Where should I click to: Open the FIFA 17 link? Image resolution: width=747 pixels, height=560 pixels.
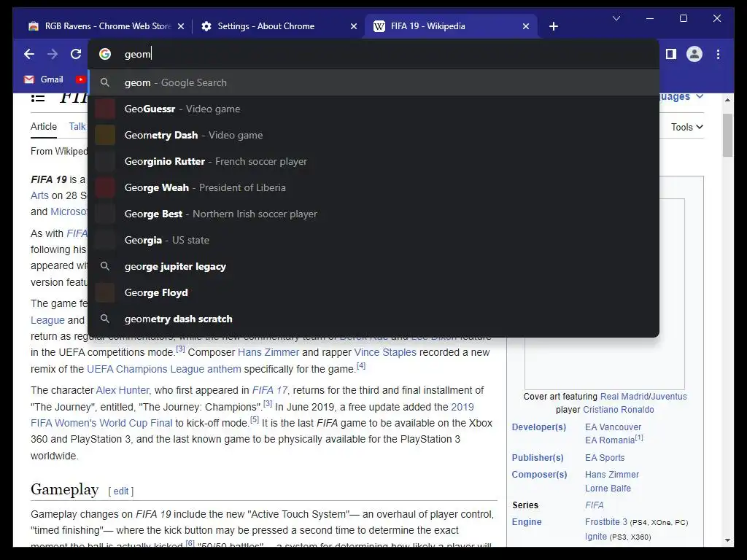[x=270, y=391]
